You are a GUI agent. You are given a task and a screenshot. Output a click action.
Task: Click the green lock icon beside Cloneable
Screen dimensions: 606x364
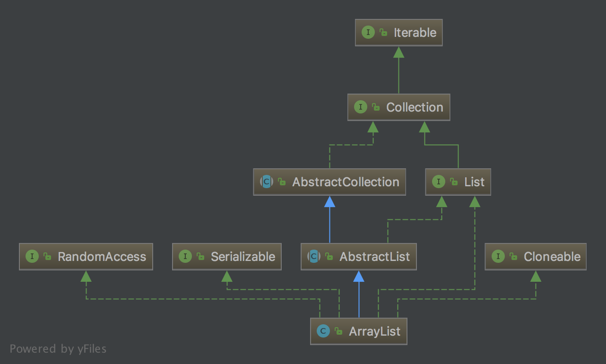click(513, 257)
